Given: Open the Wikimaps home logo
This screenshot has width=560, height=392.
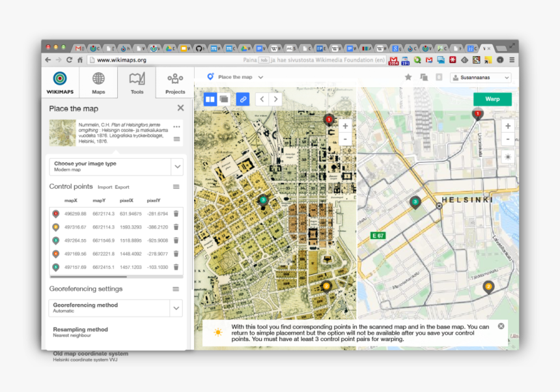Looking at the screenshot, I should point(60,83).
